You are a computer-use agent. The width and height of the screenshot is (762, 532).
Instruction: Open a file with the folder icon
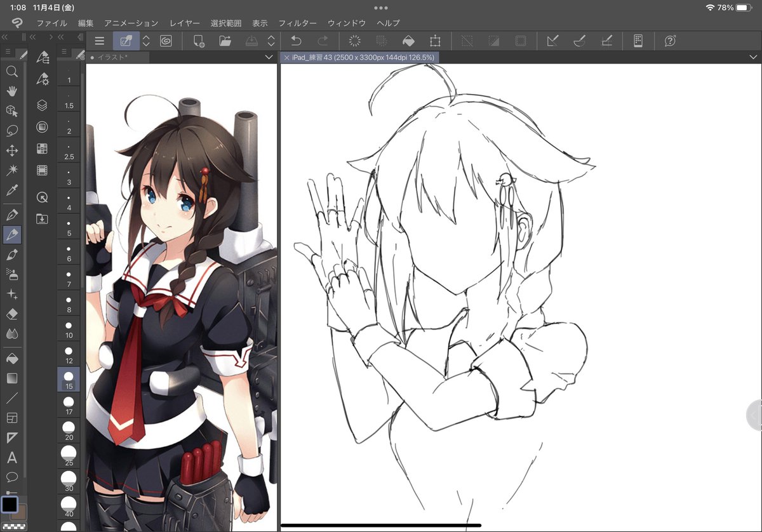(x=225, y=41)
